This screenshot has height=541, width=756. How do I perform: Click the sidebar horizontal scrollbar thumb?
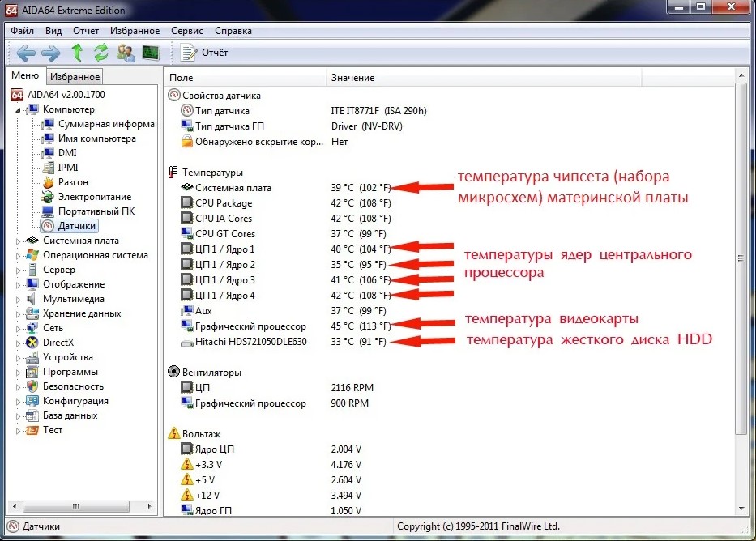tap(75, 506)
